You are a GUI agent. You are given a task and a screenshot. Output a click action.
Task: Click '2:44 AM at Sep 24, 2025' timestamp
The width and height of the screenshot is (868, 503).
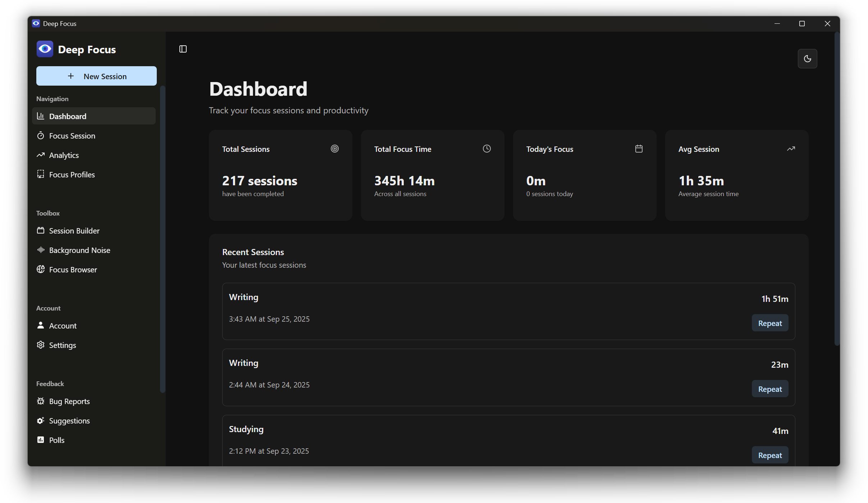point(269,385)
